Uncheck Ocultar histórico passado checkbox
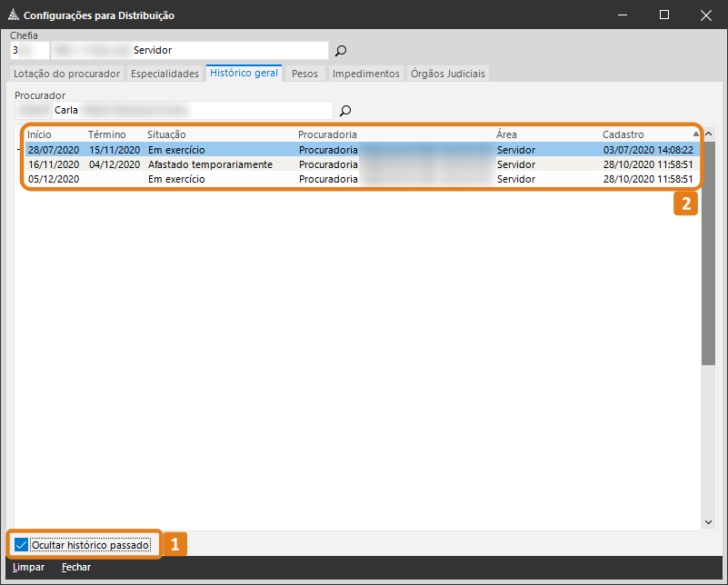The height and width of the screenshot is (585, 728). coord(21,545)
